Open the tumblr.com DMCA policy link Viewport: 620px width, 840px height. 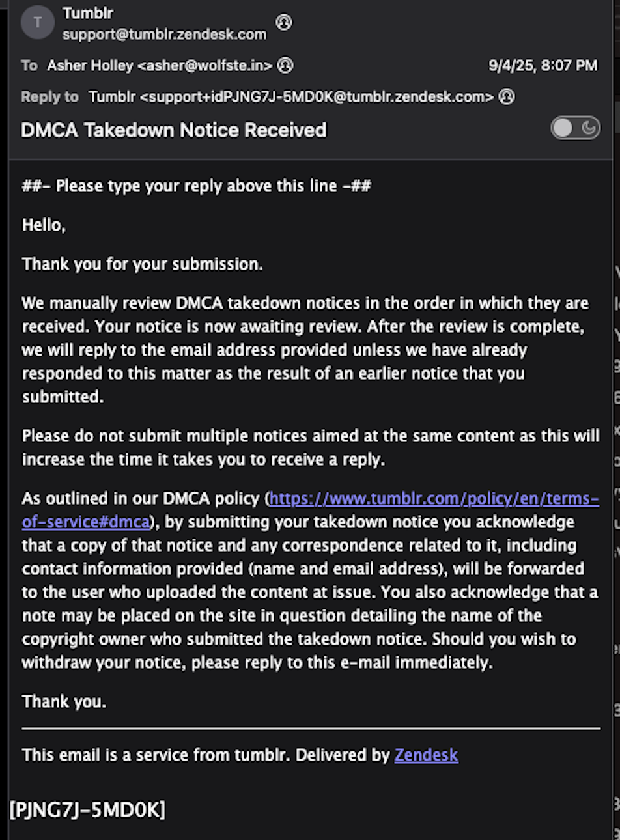point(310,510)
